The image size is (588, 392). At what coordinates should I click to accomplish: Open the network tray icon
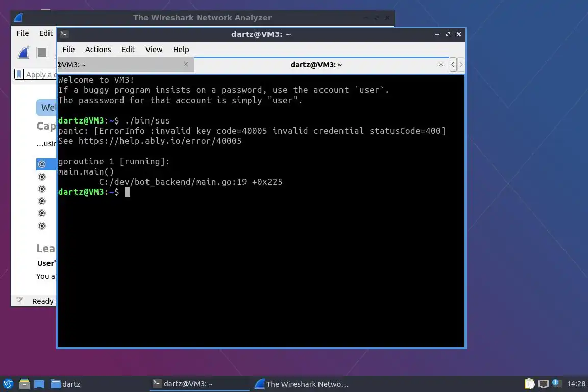coord(544,384)
